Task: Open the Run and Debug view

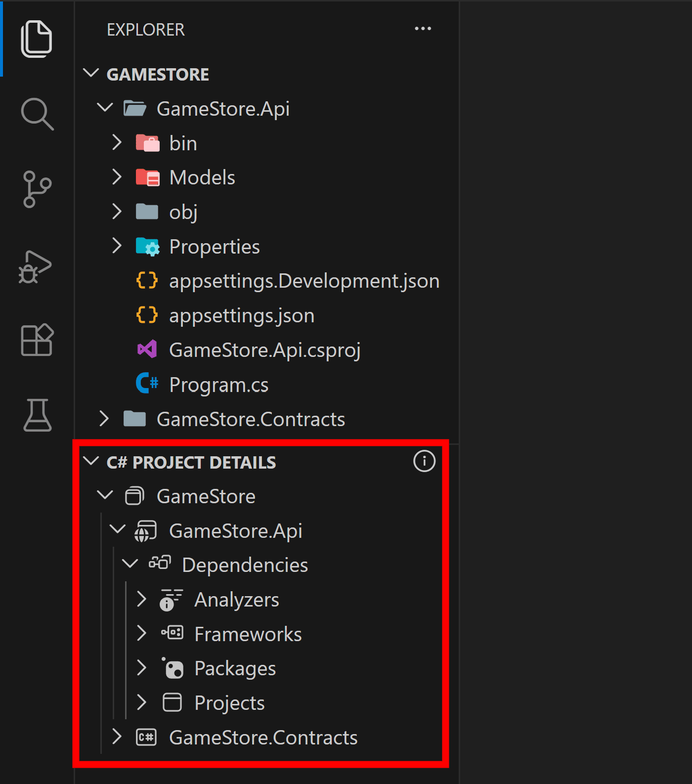Action: 36,267
